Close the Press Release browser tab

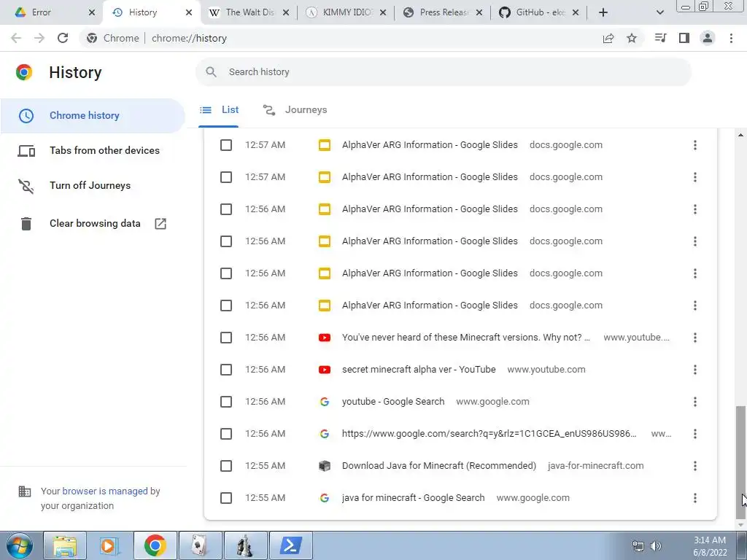(x=479, y=12)
